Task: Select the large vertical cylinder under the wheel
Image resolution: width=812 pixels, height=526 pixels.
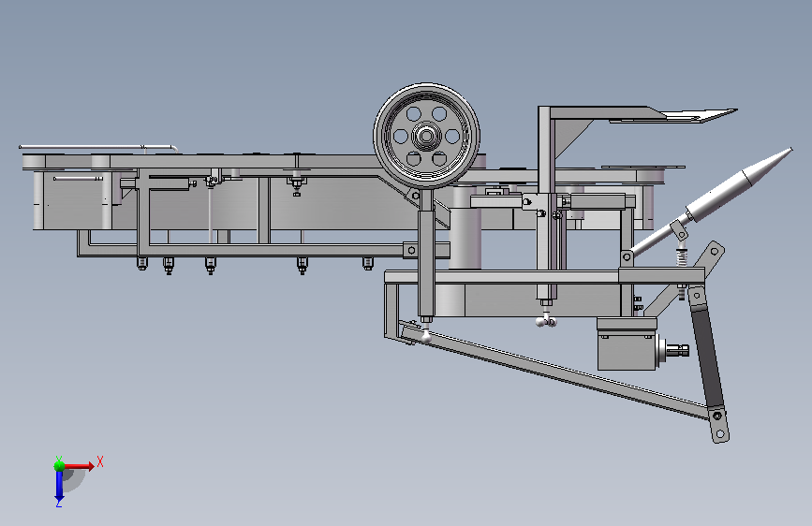Action: pos(465,227)
